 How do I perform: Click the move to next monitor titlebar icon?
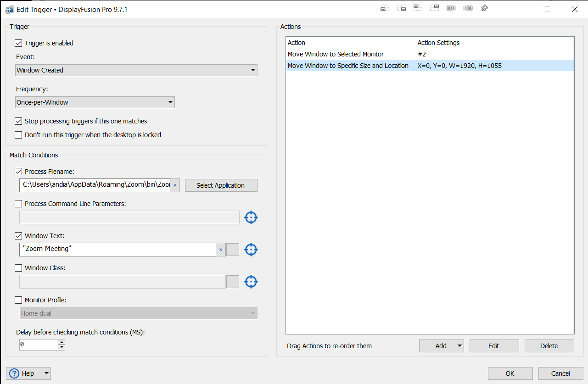(x=468, y=8)
